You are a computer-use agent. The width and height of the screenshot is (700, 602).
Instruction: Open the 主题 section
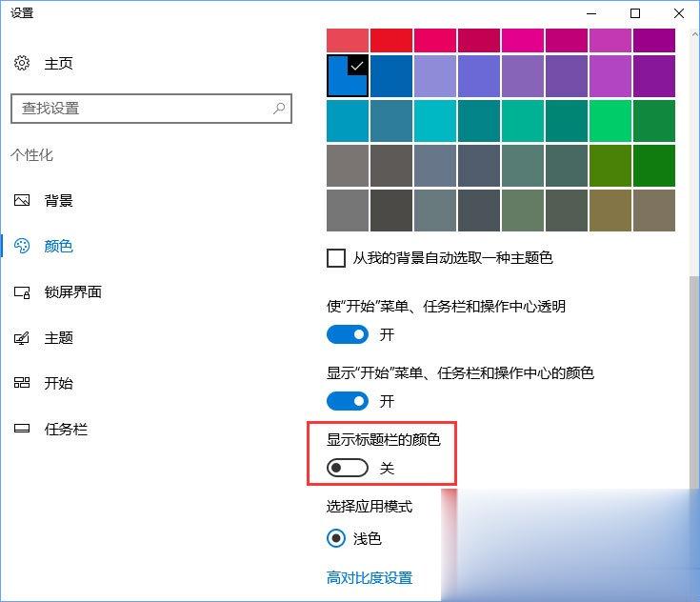pos(58,338)
